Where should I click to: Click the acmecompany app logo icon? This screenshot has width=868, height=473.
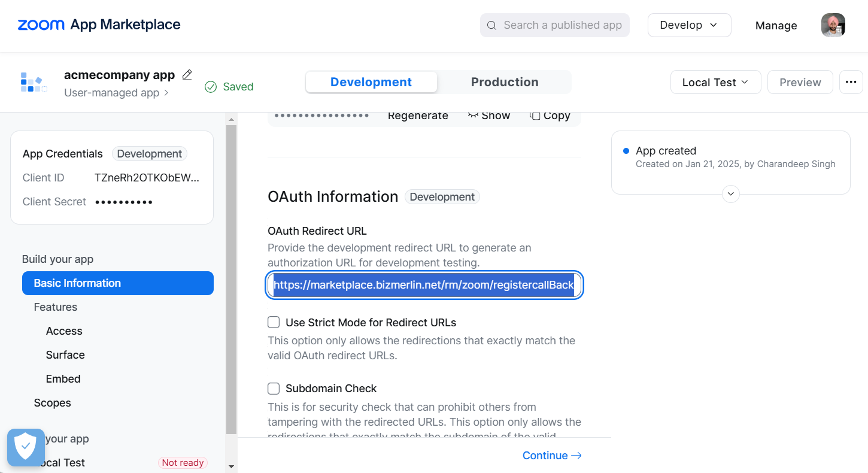[34, 82]
